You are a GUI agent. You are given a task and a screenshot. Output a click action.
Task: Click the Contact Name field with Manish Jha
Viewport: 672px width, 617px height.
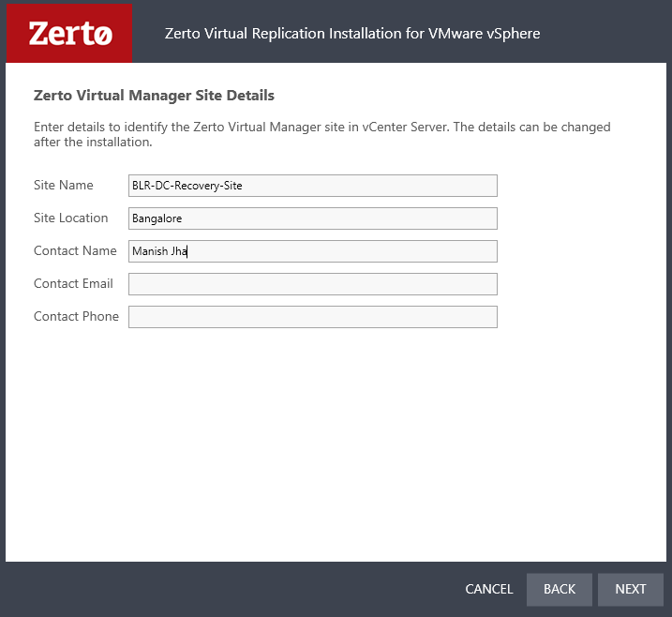(312, 251)
